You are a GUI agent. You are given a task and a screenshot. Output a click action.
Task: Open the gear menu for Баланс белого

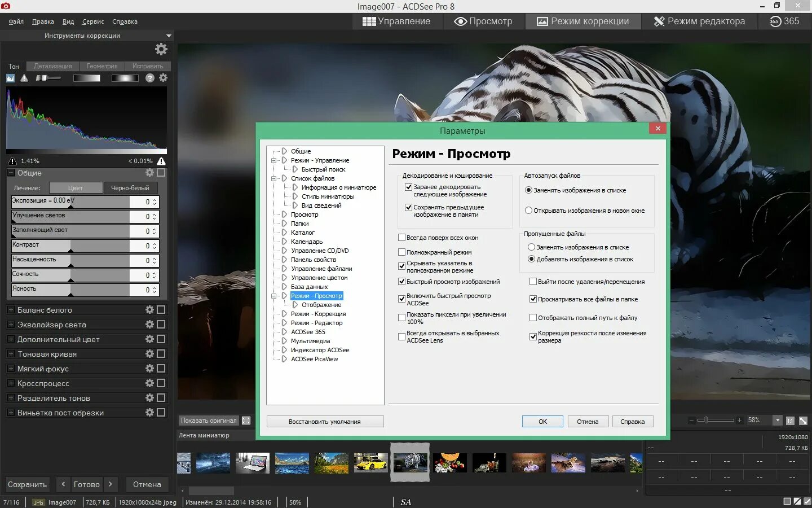pos(149,309)
